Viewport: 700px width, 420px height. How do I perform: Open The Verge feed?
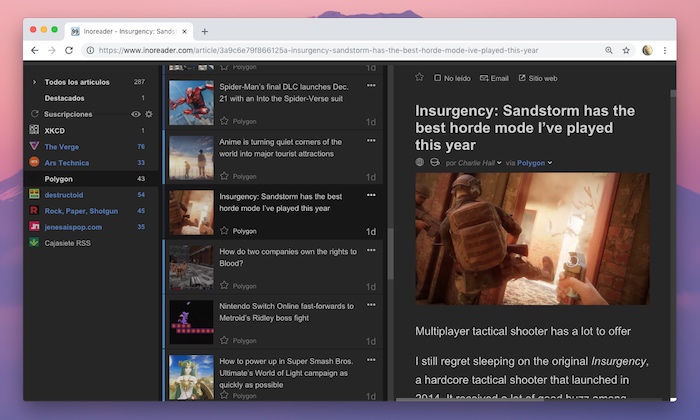click(x=62, y=146)
